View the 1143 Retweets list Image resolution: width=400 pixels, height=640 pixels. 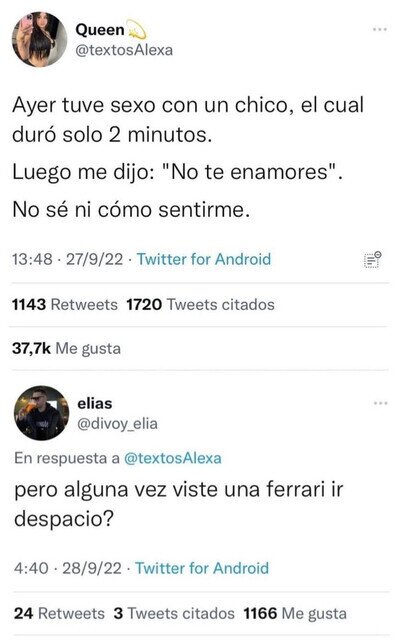click(x=64, y=304)
